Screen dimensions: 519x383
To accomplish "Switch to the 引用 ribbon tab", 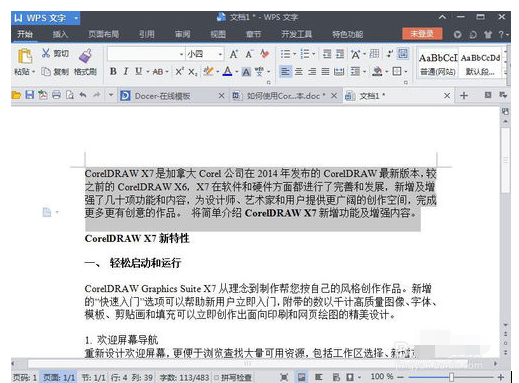I will 147,34.
